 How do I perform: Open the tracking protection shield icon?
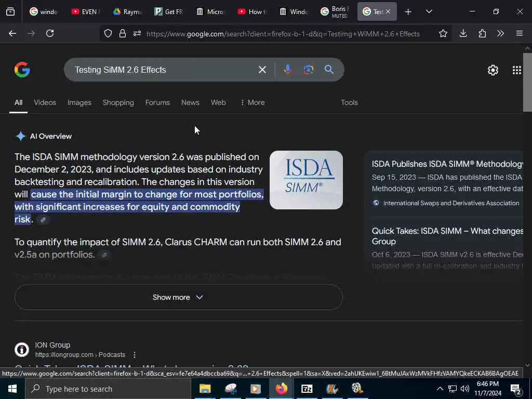(108, 33)
